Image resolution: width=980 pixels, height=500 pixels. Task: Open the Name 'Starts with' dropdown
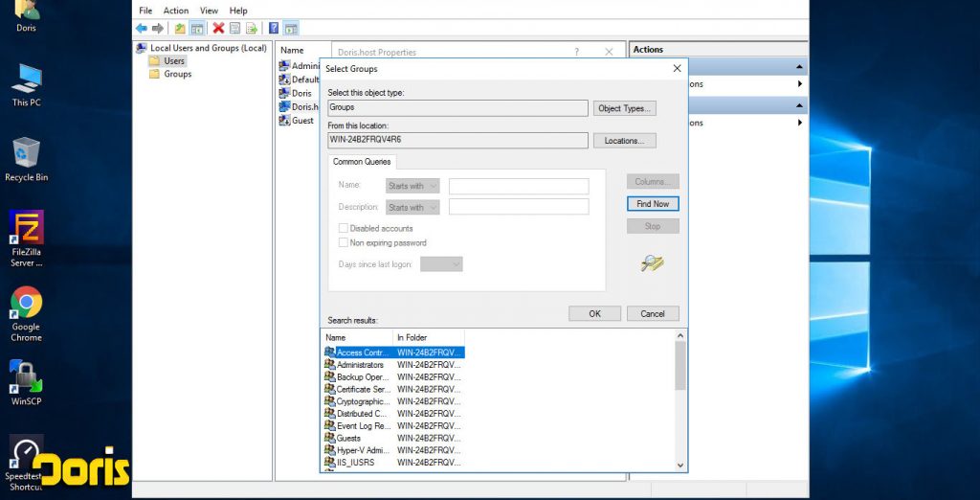pyautogui.click(x=412, y=186)
